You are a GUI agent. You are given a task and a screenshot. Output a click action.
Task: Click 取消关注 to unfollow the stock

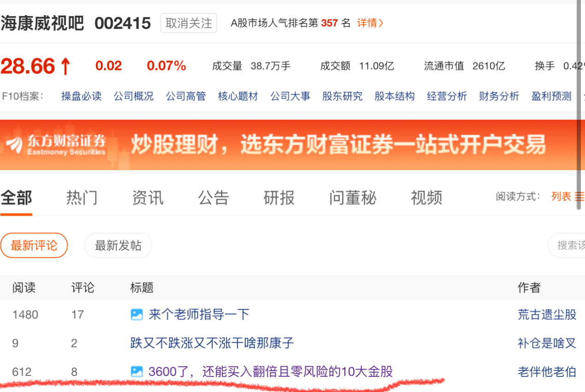pyautogui.click(x=189, y=23)
